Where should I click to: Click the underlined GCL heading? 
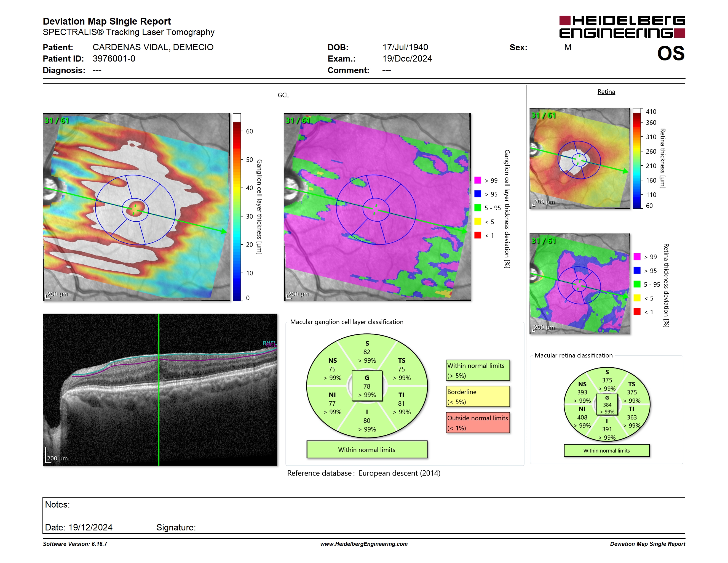pyautogui.click(x=283, y=95)
